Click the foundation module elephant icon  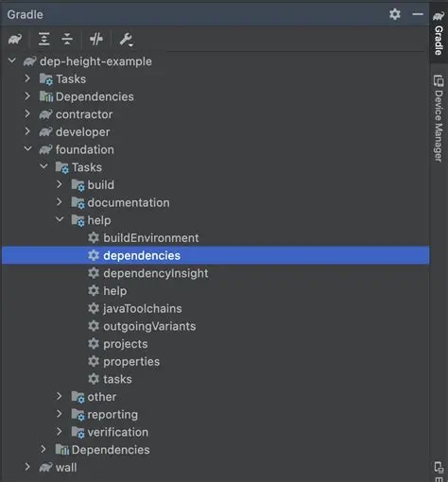click(46, 149)
